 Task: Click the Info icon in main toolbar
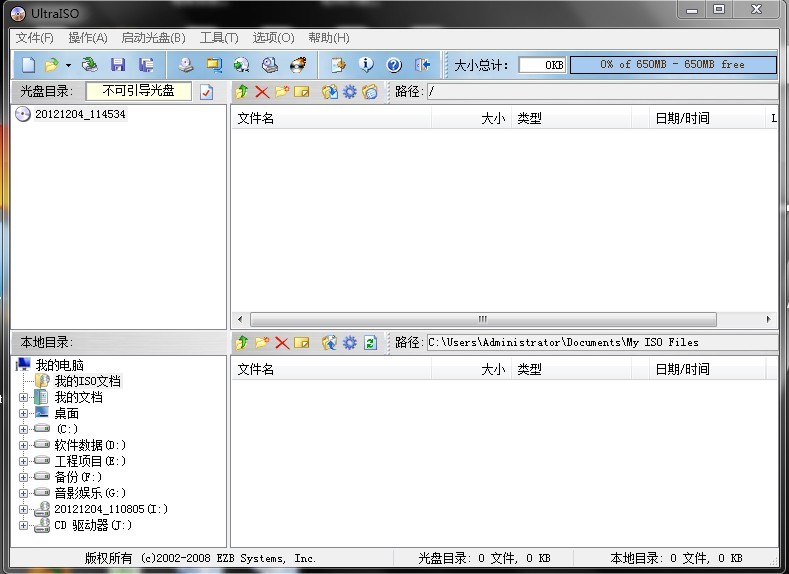pyautogui.click(x=366, y=65)
